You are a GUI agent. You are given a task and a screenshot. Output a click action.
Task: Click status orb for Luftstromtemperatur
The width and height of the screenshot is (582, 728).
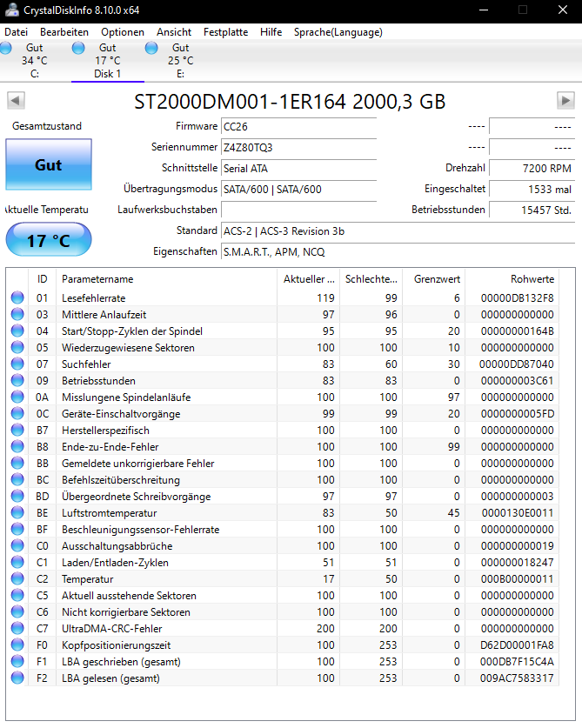click(x=17, y=512)
